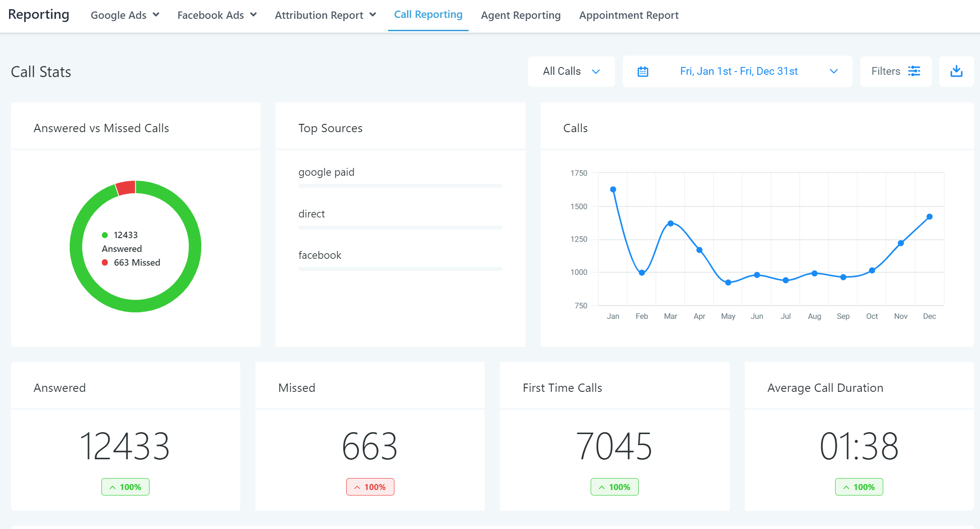Click the calendar icon in date picker

(x=642, y=72)
